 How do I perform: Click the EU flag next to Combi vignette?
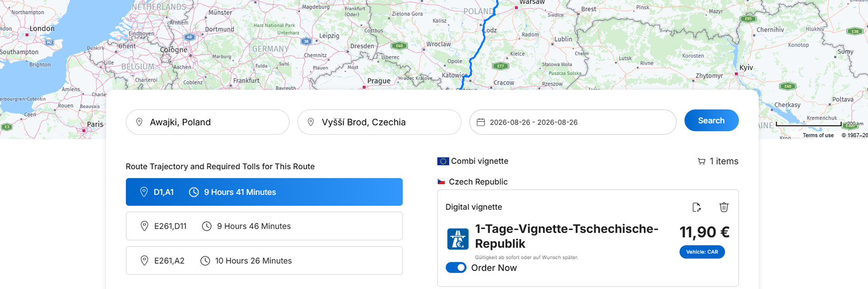443,161
